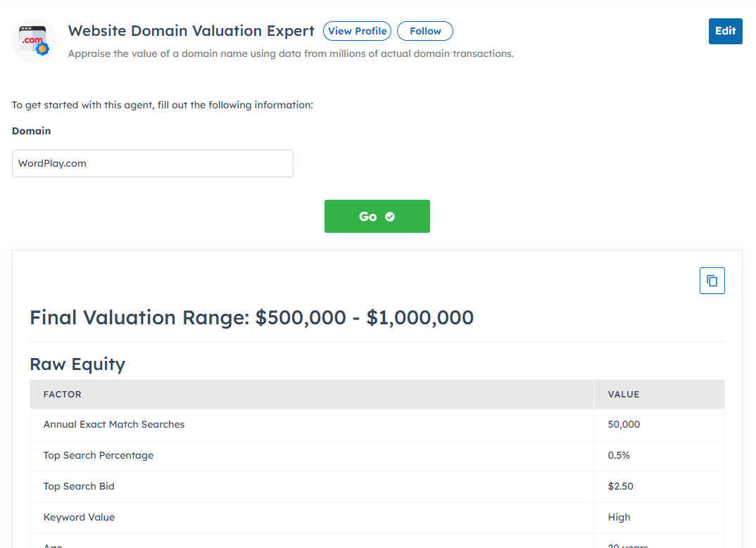Select the Keyword Value row label
The image size is (756, 548).
79,517
